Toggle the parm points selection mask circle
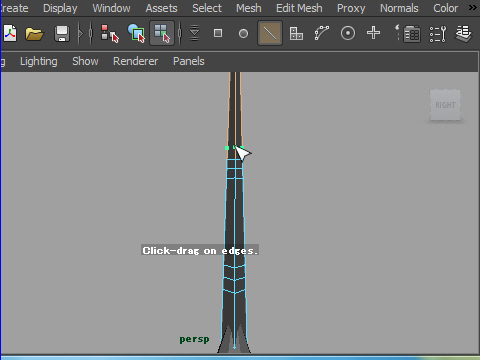Screen dimensions: 480x360 click(x=244, y=33)
